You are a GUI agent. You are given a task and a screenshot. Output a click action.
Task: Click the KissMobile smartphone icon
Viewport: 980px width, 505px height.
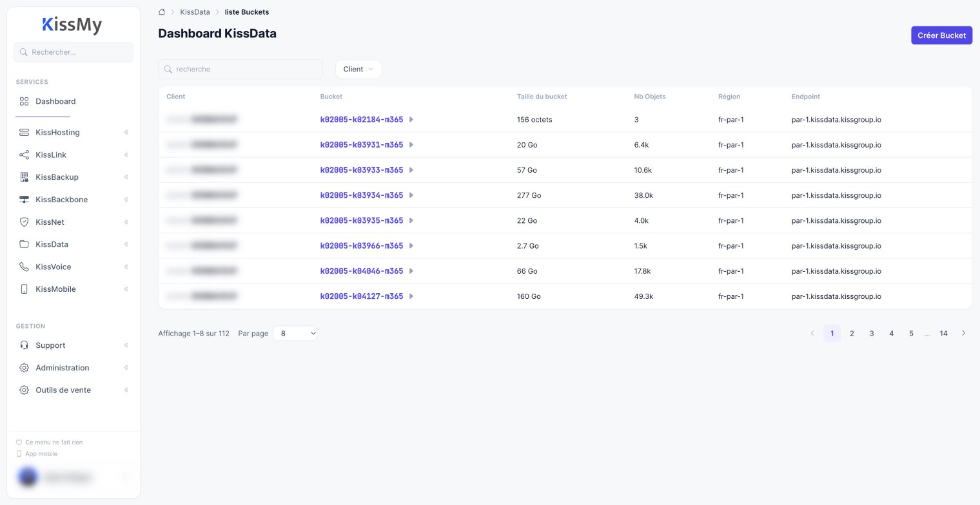(x=24, y=289)
